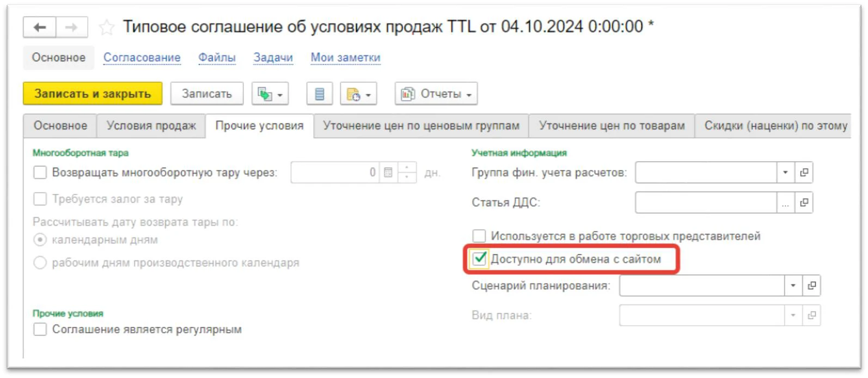Tick Соглашение является регулярным checkbox
The height and width of the screenshot is (378, 868).
(40, 330)
